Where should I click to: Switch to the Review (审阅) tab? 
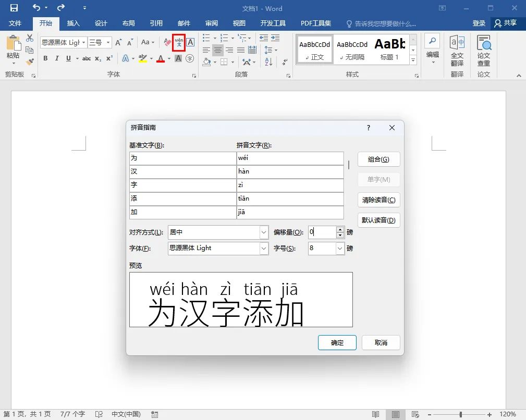[211, 23]
